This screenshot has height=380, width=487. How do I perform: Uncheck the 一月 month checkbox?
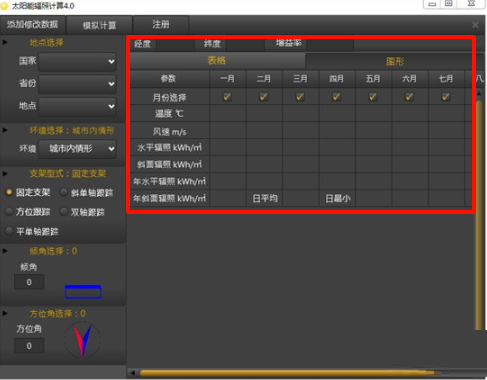(x=227, y=97)
